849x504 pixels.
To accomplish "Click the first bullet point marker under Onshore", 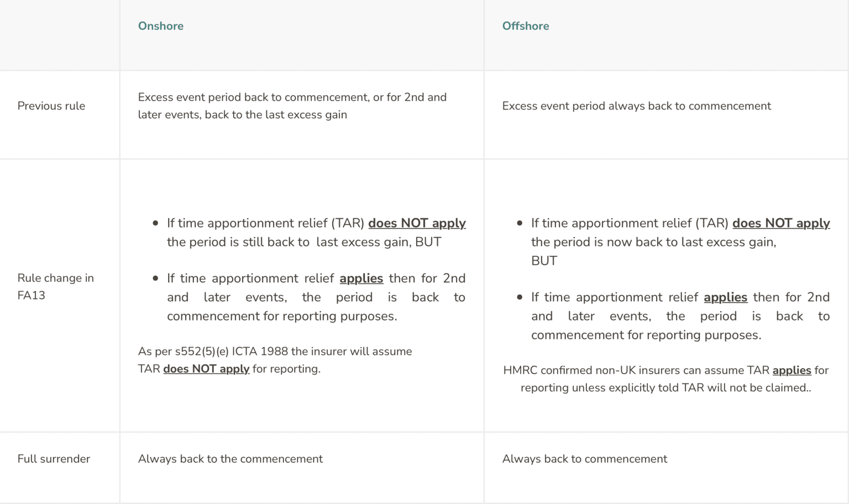I will coord(155,223).
